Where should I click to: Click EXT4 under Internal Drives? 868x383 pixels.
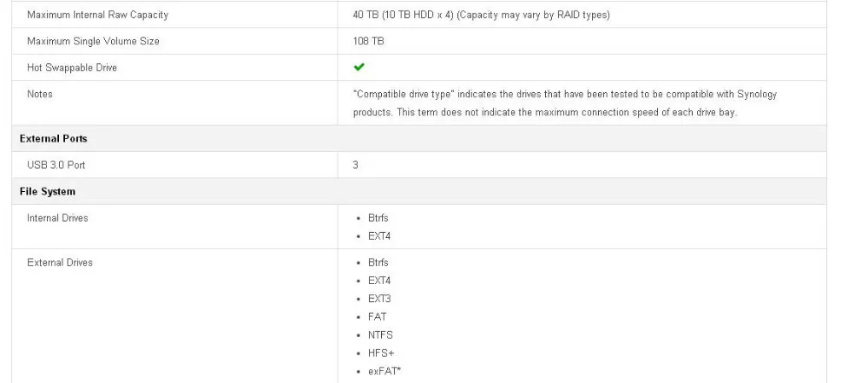pyautogui.click(x=379, y=236)
